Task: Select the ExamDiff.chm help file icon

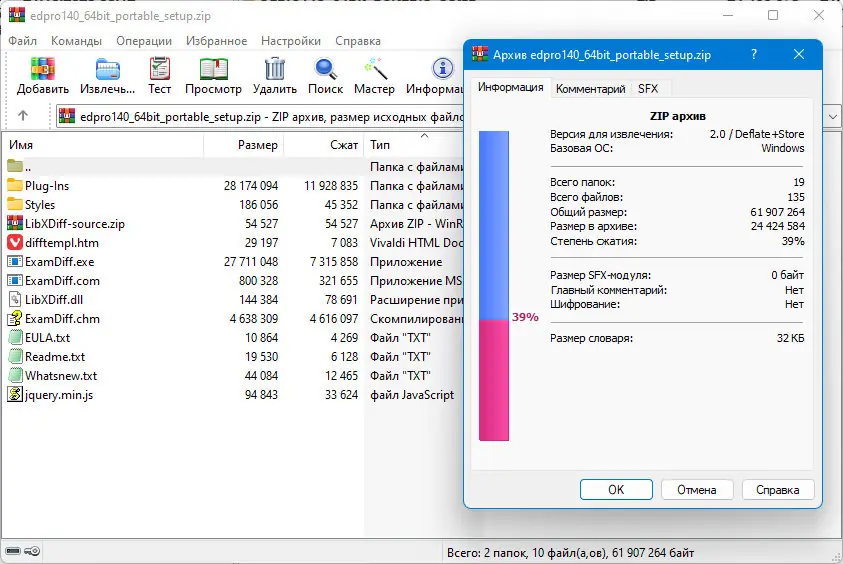Action: pos(15,318)
